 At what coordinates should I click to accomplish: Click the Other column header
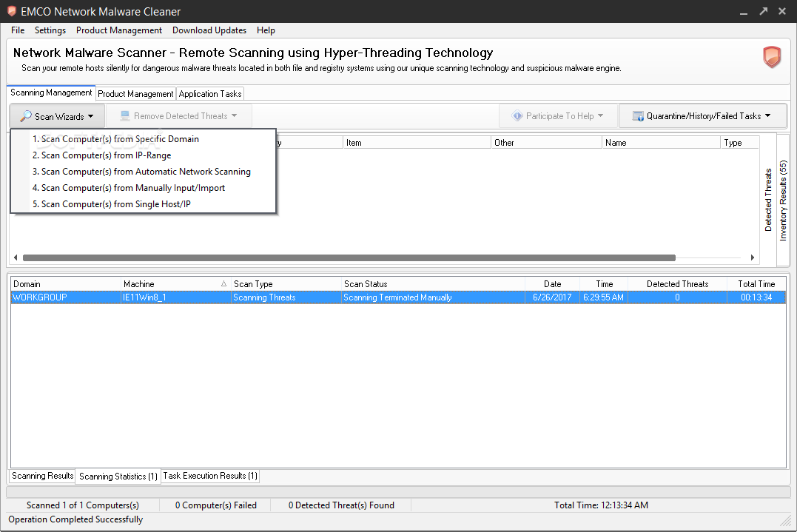pyautogui.click(x=546, y=143)
